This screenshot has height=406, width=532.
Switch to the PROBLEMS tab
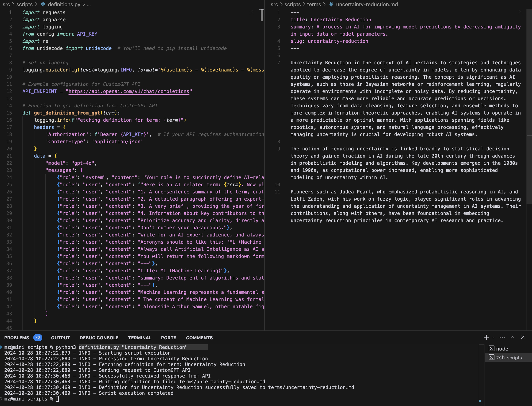(16, 338)
